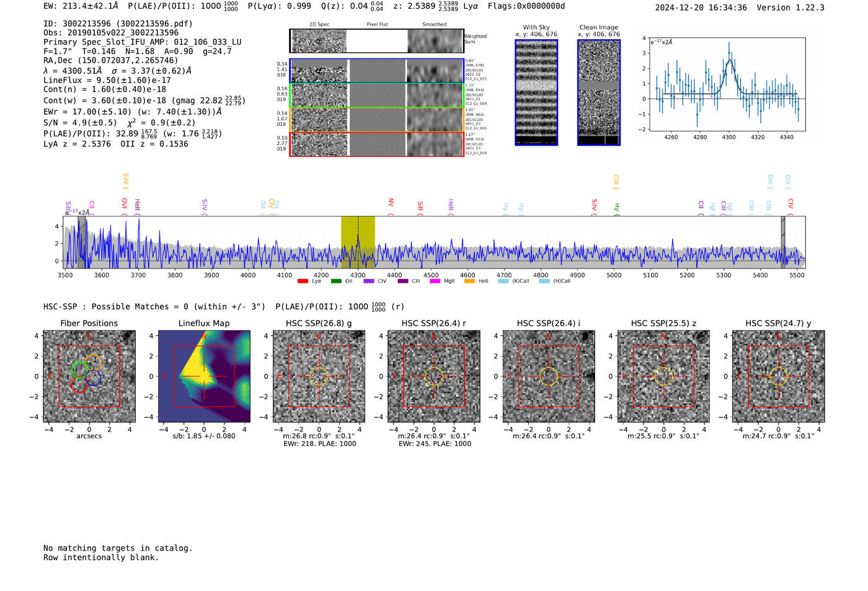This screenshot has width=868, height=591.
Task: Click the purple CIV legend swatch
Action: [x=369, y=281]
